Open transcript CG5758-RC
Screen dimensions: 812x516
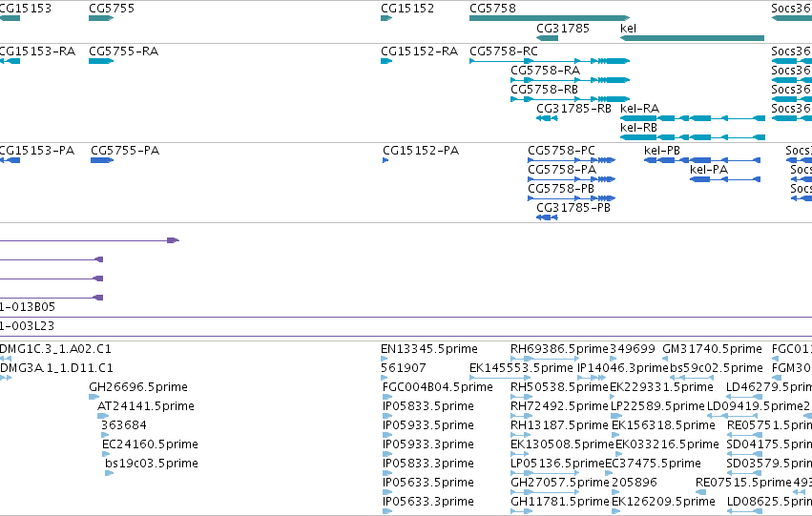tap(504, 52)
